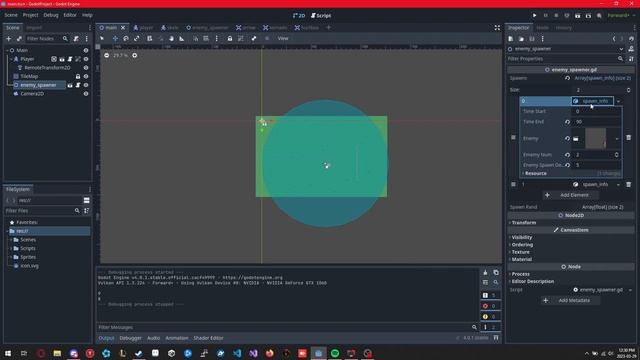
Task: Expand the Ordering section
Action: 522,245
